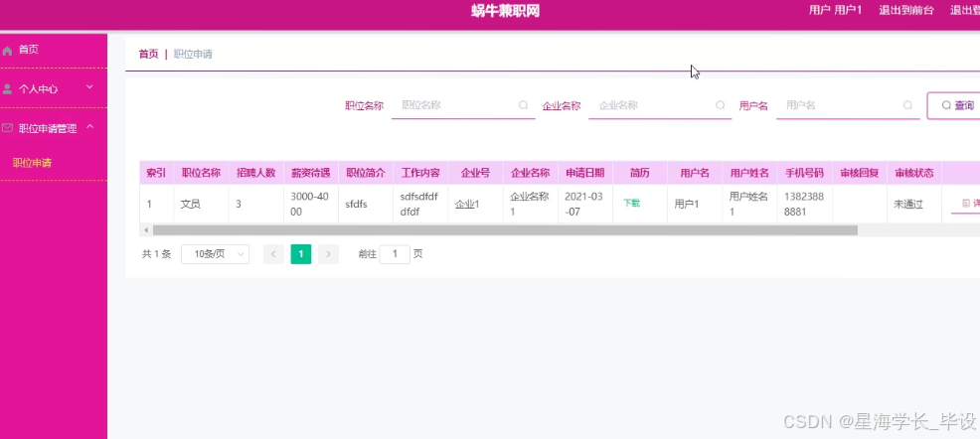Select page 1 in pagination
980x439 pixels.
point(300,254)
